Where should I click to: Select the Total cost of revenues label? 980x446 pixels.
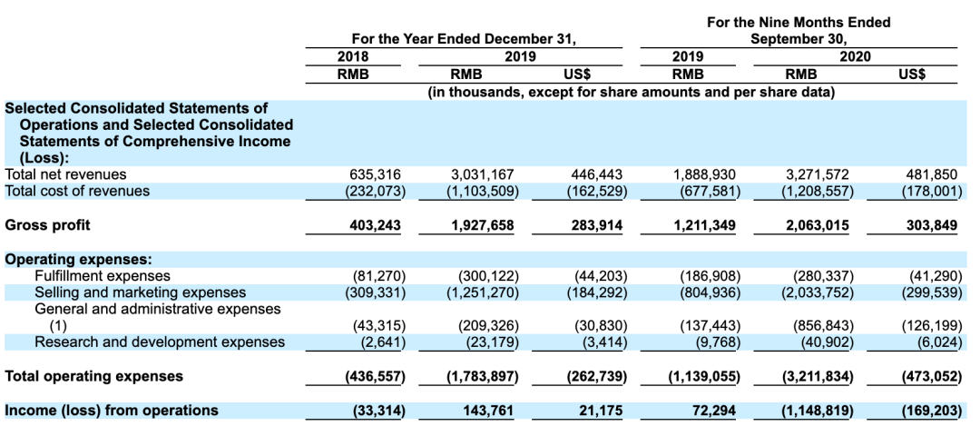(77, 191)
